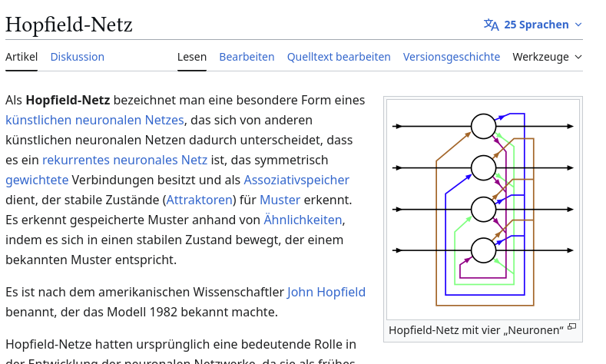606x364 pixels.
Task: Select the Lesen view tab
Action: (x=192, y=57)
